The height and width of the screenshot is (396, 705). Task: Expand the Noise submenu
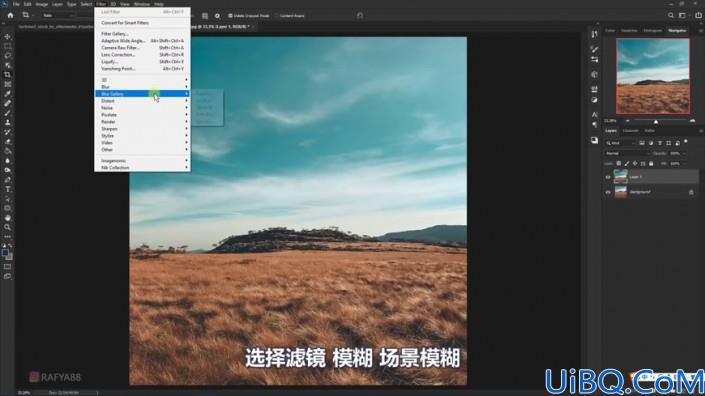point(142,108)
